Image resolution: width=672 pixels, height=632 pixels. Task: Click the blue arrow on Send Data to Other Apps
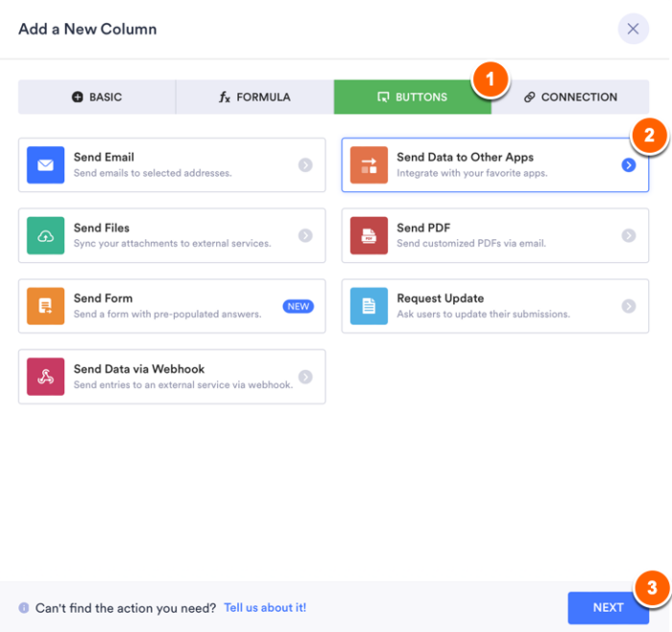pos(628,165)
